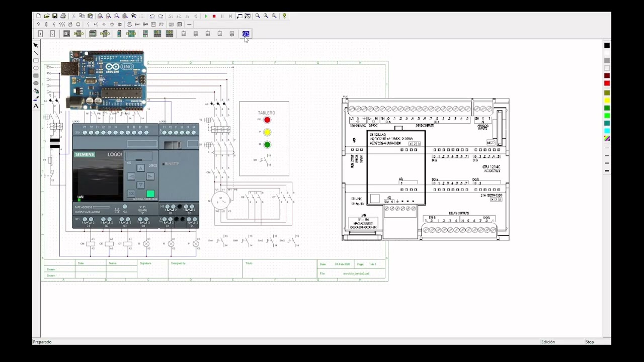This screenshot has height=362, width=644.
Task: Select the filled ellipse drawing tool
Action: click(36, 83)
